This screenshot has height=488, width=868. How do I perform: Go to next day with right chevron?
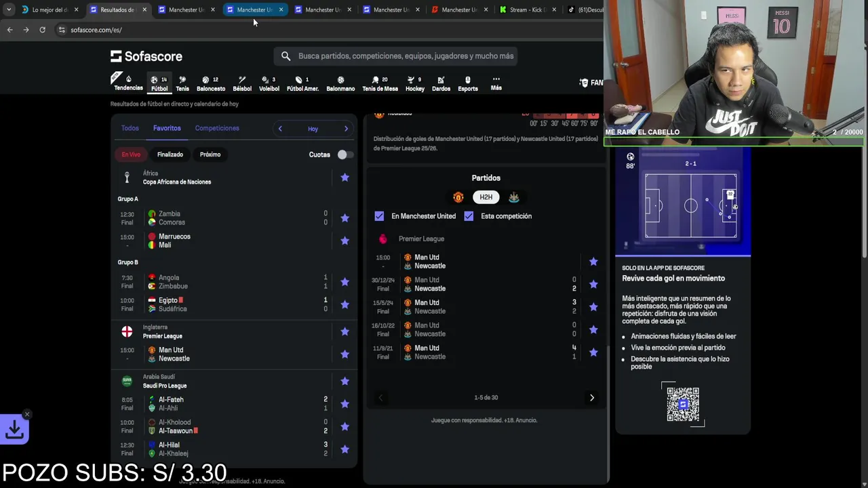346,129
